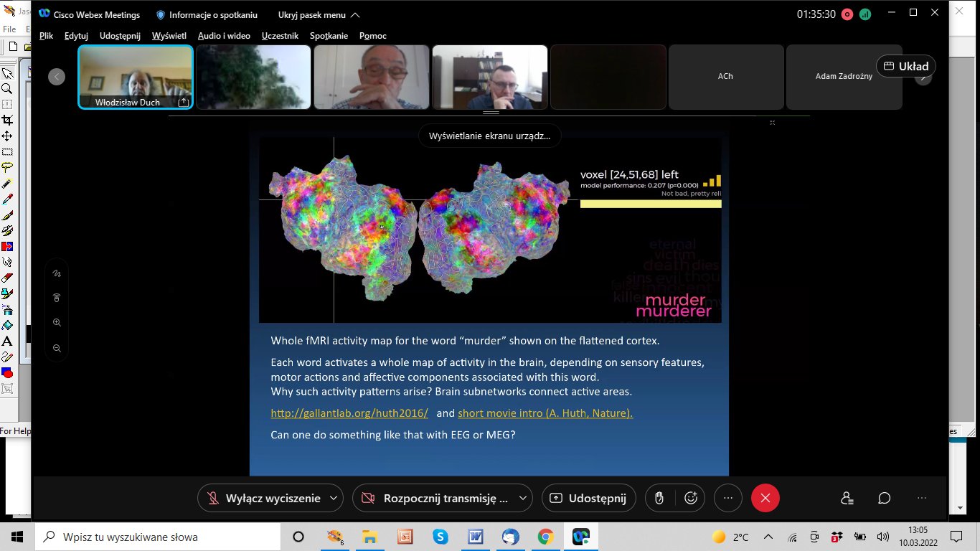Click the red end meeting button
The width and height of the screenshot is (980, 551).
point(765,498)
